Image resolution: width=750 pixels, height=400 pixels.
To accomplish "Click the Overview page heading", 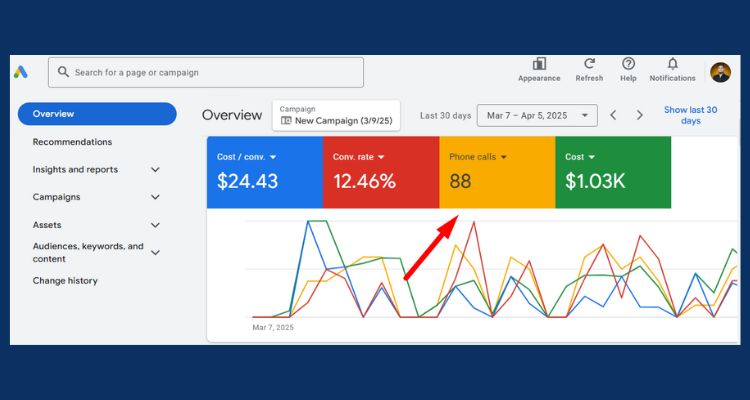I will [x=232, y=115].
